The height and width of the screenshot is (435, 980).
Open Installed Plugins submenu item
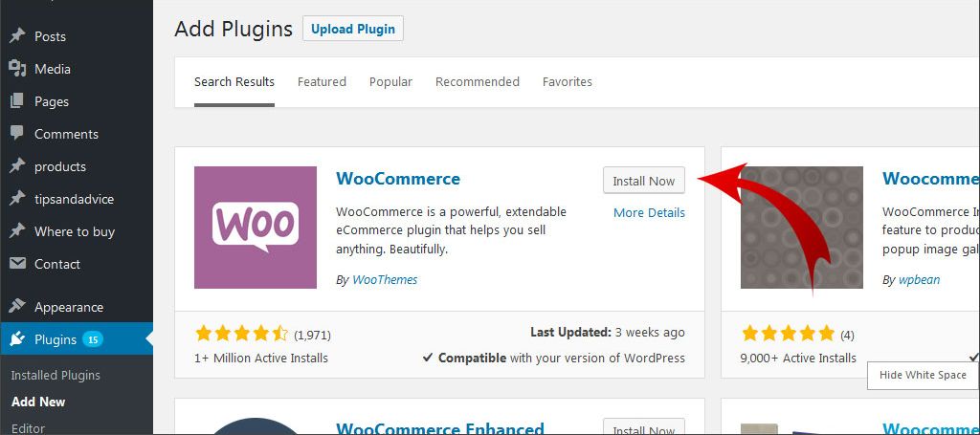(56, 375)
